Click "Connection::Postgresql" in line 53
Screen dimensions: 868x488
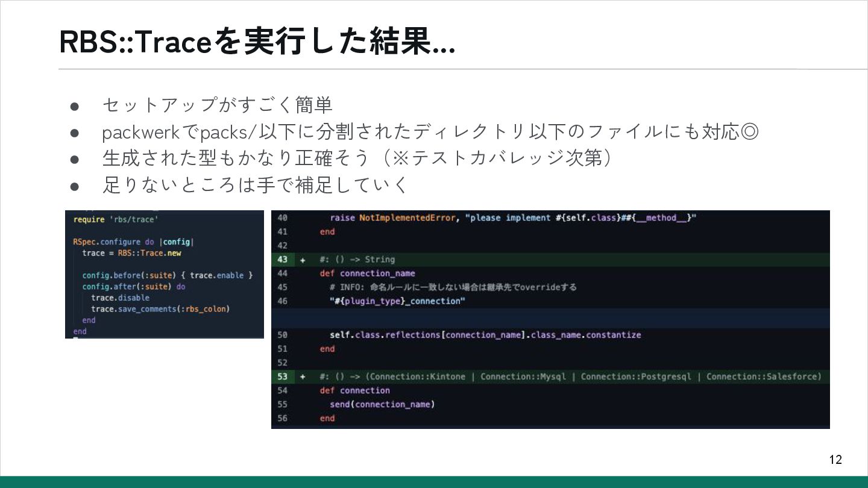(636, 377)
